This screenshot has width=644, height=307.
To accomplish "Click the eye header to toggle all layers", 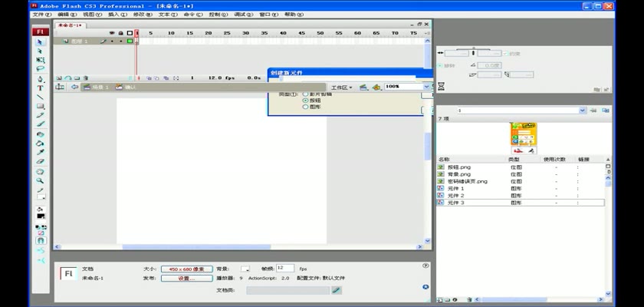I will pyautogui.click(x=112, y=33).
